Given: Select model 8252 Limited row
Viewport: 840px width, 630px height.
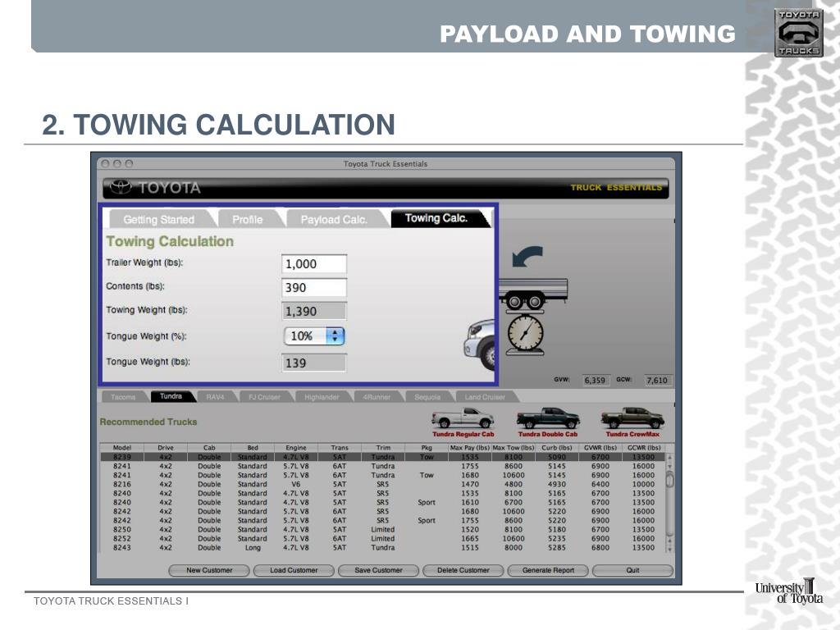Looking at the screenshot, I should (x=382, y=538).
